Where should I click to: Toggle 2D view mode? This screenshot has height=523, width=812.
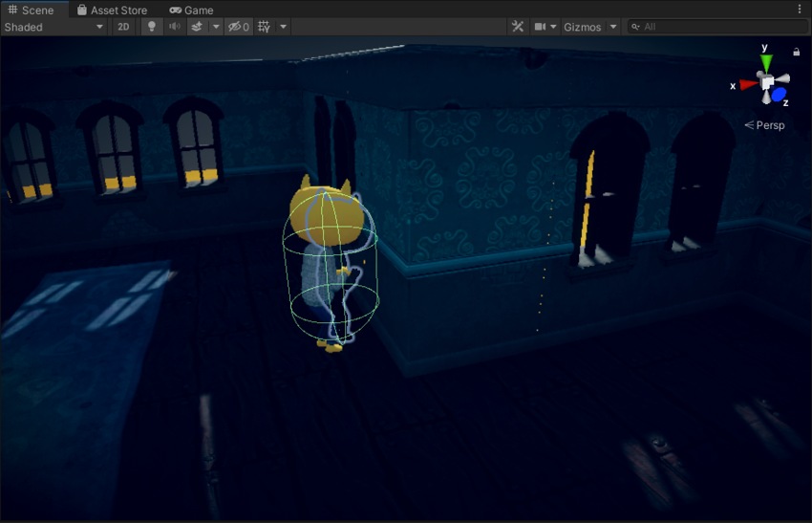pyautogui.click(x=123, y=27)
